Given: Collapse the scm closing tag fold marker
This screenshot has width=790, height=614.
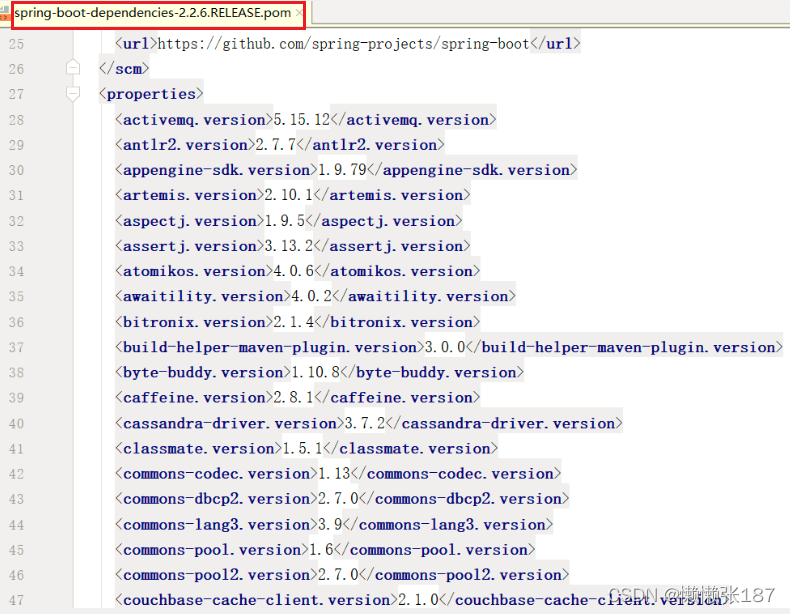Looking at the screenshot, I should tap(73, 67).
